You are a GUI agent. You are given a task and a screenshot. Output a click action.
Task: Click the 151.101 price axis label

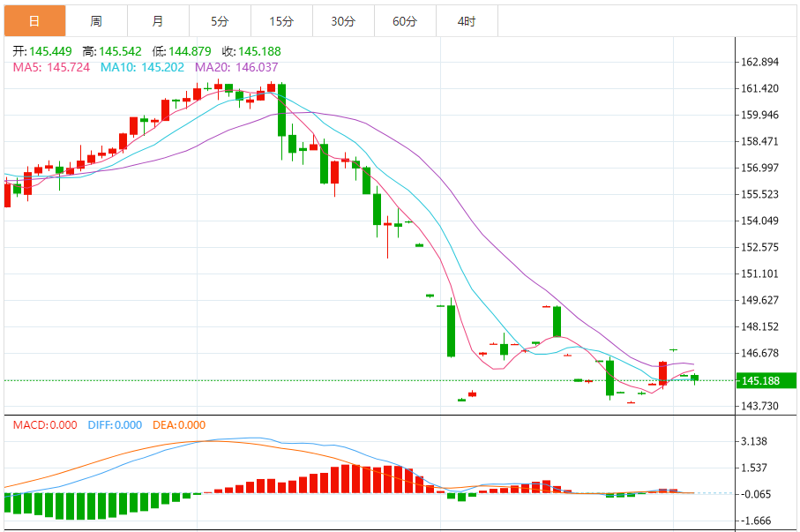coord(759,273)
